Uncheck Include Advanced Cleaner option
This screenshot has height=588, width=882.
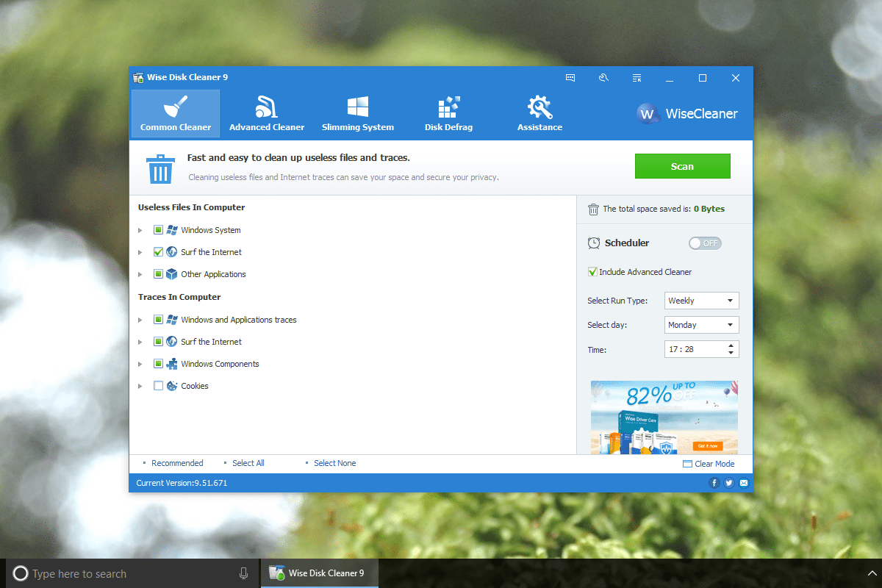pyautogui.click(x=592, y=272)
